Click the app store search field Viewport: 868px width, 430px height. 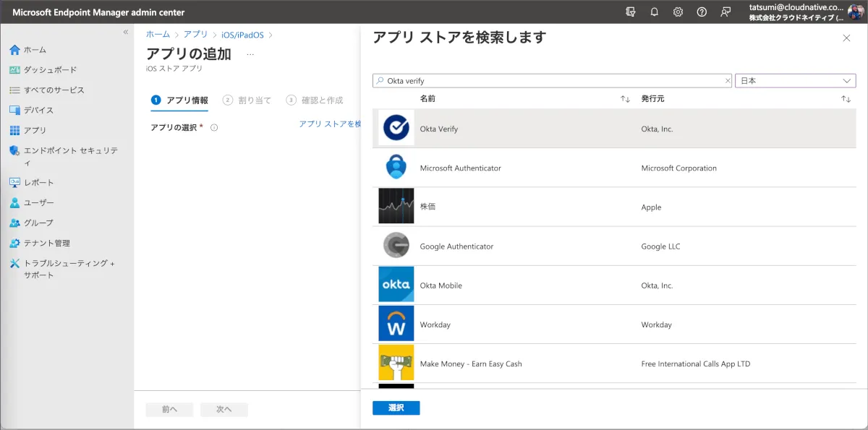550,81
